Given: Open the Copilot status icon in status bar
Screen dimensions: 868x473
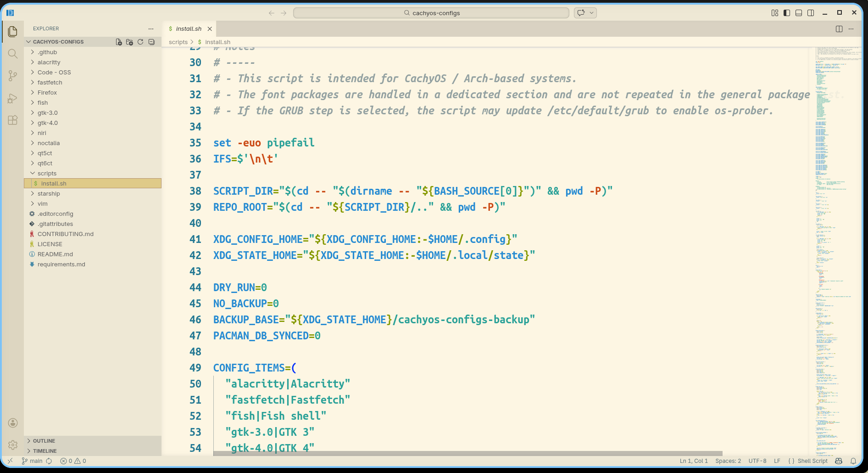Looking at the screenshot, I should pos(839,461).
